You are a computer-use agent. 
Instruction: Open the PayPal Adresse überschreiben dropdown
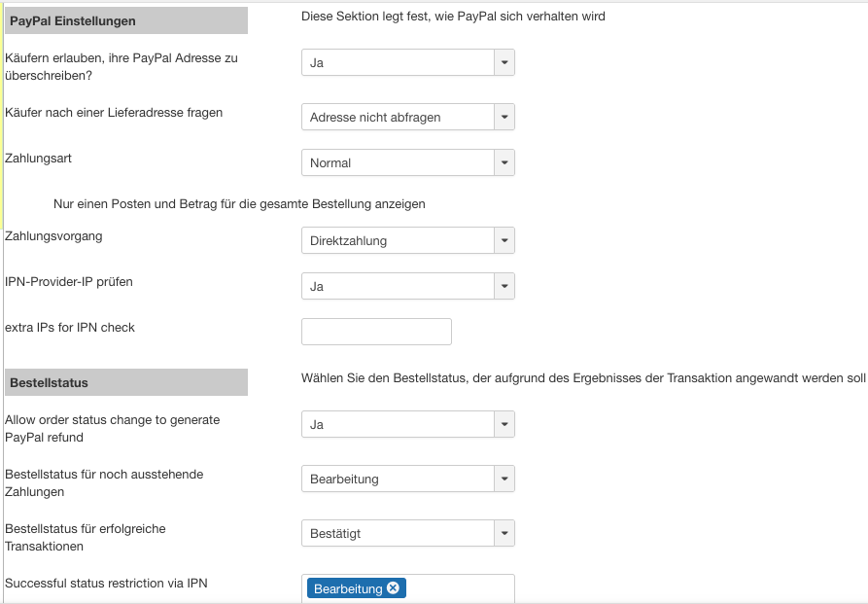click(407, 63)
